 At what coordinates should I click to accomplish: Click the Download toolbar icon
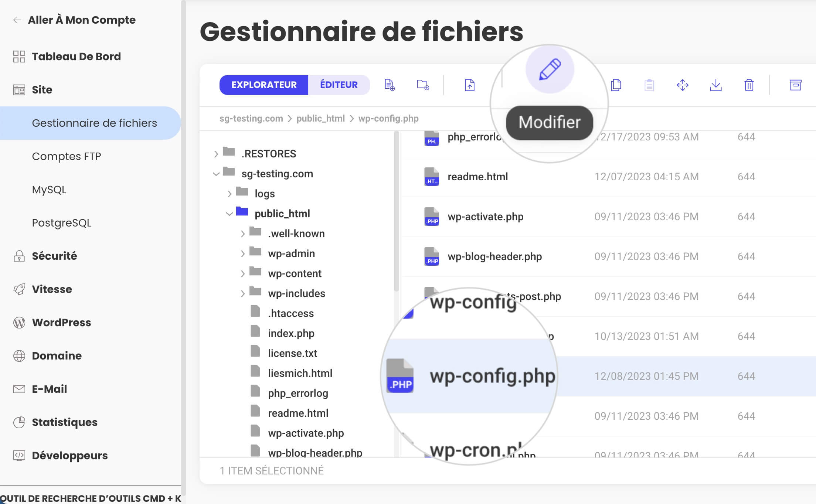(x=716, y=85)
